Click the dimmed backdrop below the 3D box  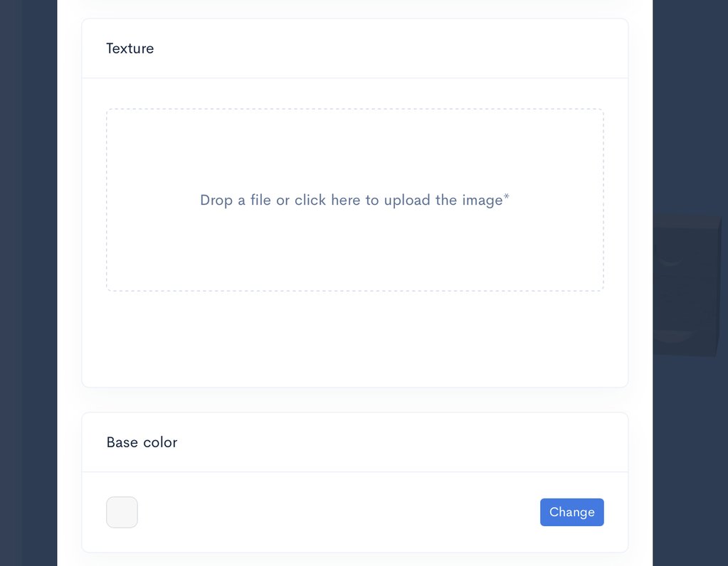point(690,462)
